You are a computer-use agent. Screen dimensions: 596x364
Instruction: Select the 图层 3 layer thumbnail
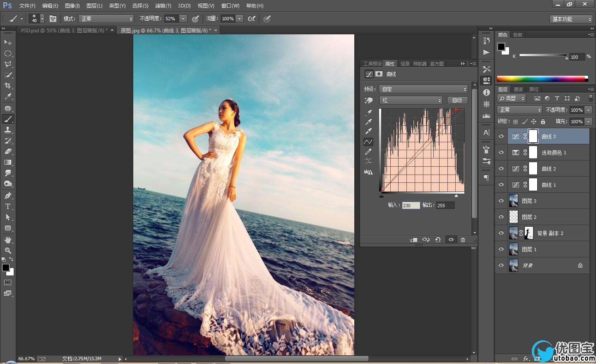point(513,201)
